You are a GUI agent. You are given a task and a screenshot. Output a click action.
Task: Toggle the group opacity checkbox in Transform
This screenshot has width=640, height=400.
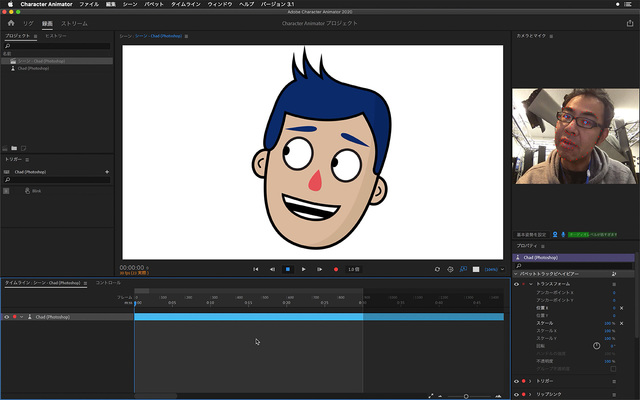tap(612, 368)
